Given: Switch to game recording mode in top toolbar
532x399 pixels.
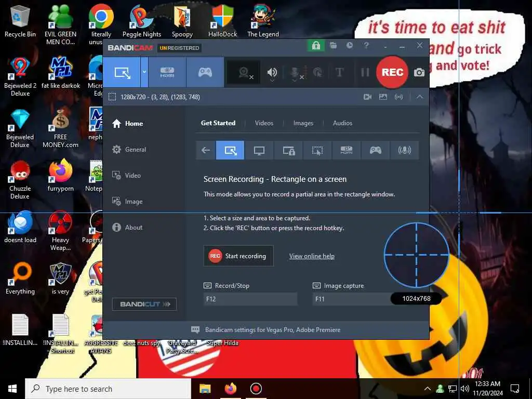Looking at the screenshot, I should (x=205, y=72).
